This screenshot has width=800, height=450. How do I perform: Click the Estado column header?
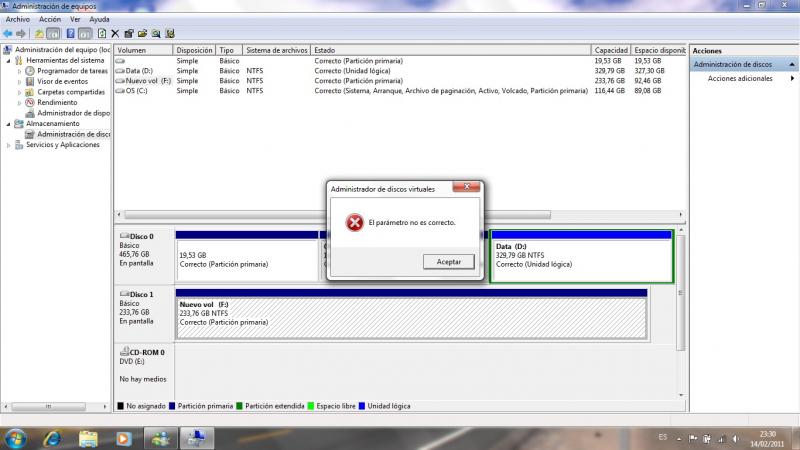tap(451, 50)
